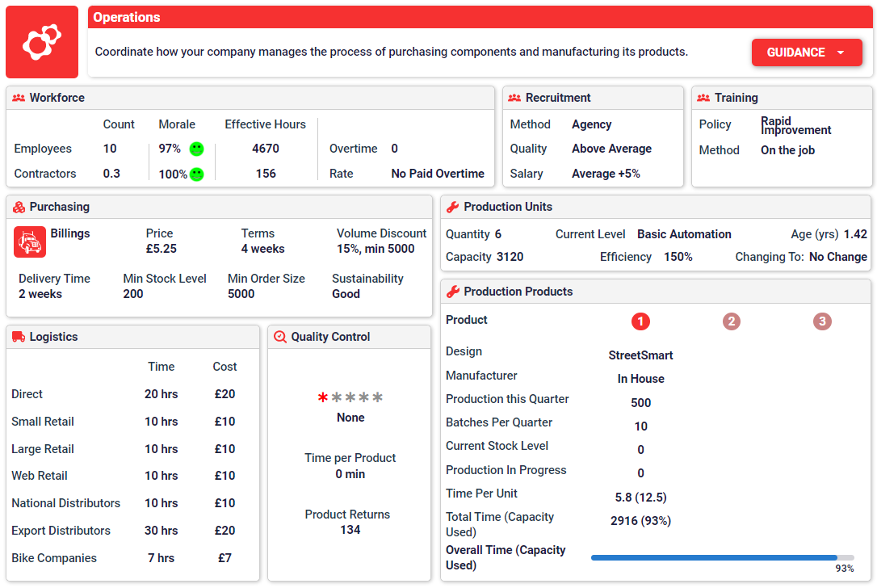Click production efficiency 150%

678,257
